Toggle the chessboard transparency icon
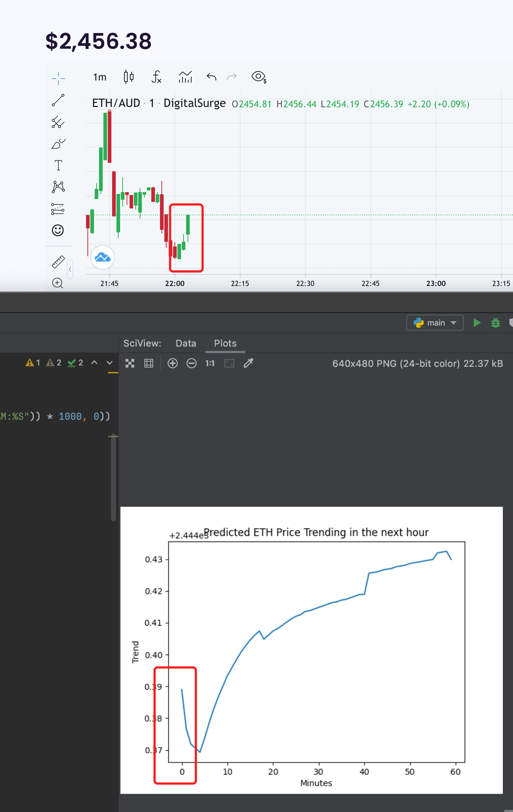This screenshot has width=513, height=812. 130,363
